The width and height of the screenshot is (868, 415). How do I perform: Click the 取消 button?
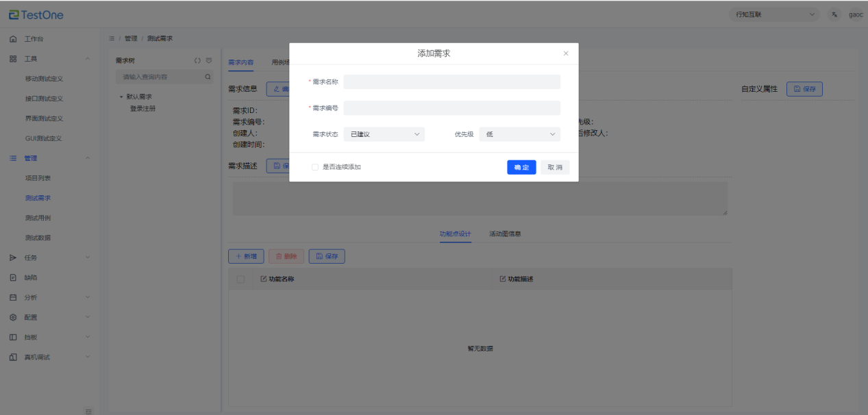(554, 167)
